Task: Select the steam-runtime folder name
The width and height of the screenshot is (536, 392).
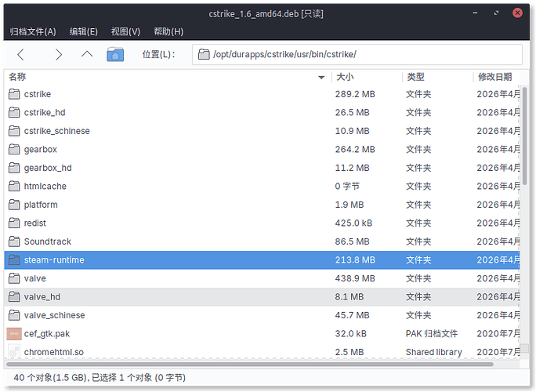Action: [x=54, y=260]
